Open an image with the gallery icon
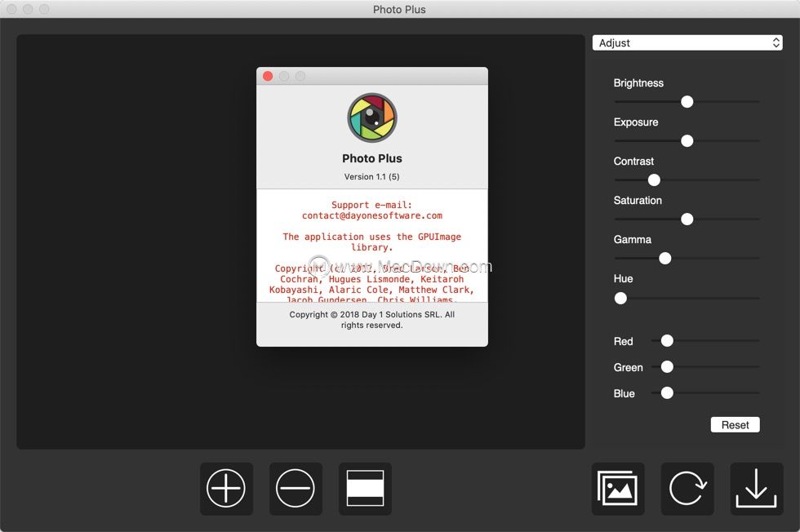 [x=618, y=488]
